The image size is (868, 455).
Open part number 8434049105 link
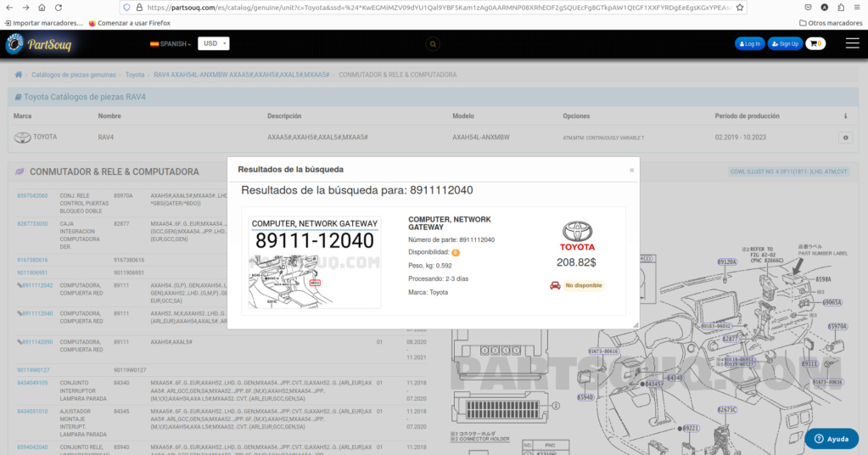(x=32, y=383)
